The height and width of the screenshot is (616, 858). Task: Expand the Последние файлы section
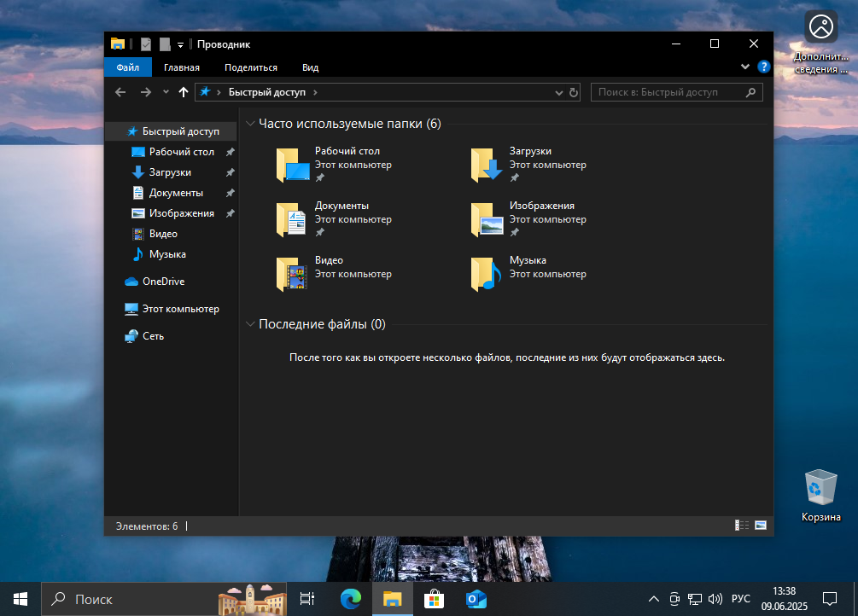[249, 324]
